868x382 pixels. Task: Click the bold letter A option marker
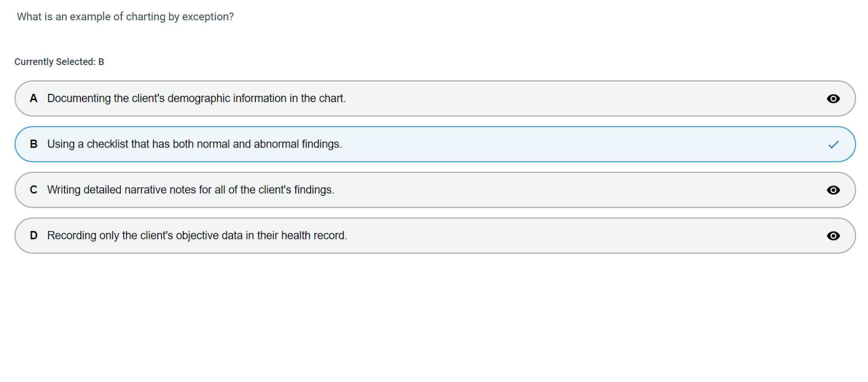coord(34,99)
